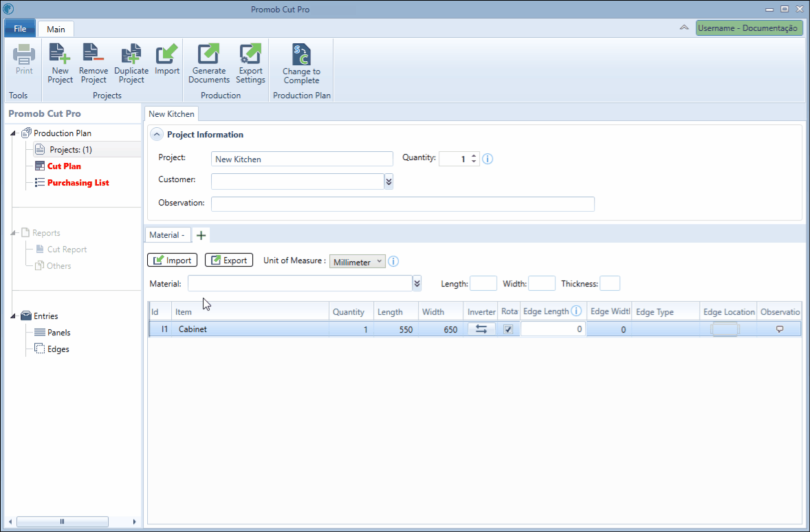
Task: Click the Inverter swap arrows in Cabinet row
Action: pyautogui.click(x=481, y=329)
